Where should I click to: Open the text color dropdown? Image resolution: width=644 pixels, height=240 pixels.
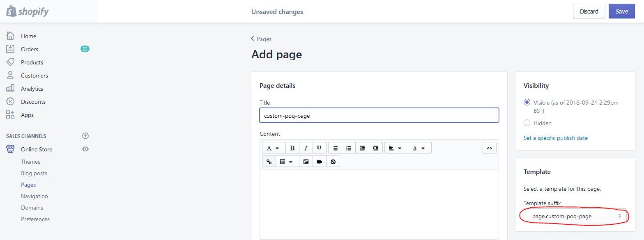[419, 148]
